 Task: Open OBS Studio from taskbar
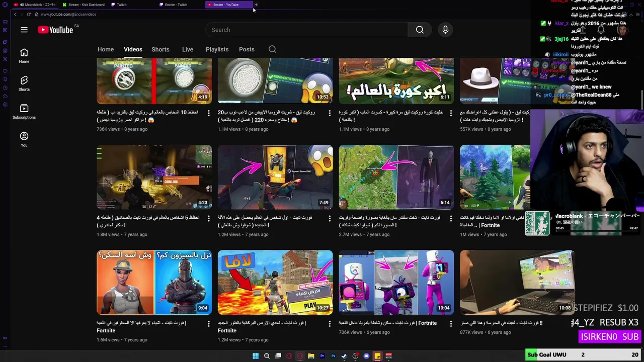pos(355,356)
